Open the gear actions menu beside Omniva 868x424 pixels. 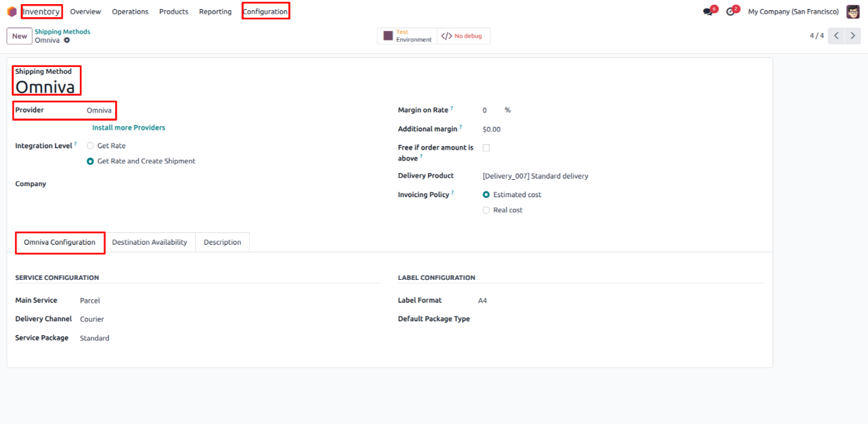click(67, 41)
